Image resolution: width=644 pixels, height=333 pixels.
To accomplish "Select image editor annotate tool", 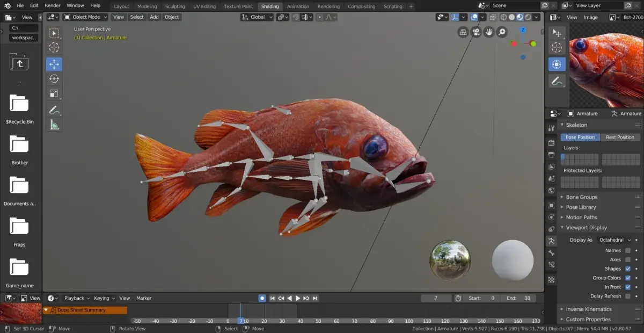I will [x=557, y=81].
